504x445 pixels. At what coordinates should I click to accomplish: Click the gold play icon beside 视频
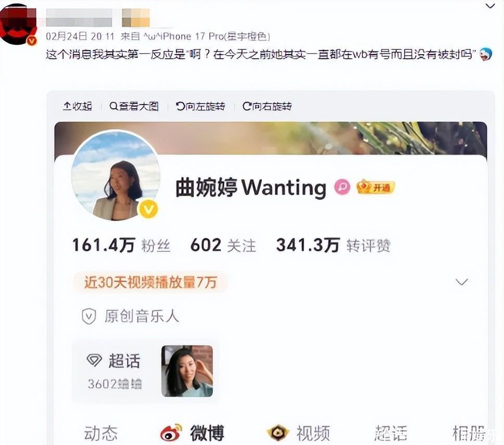pyautogui.click(x=278, y=433)
